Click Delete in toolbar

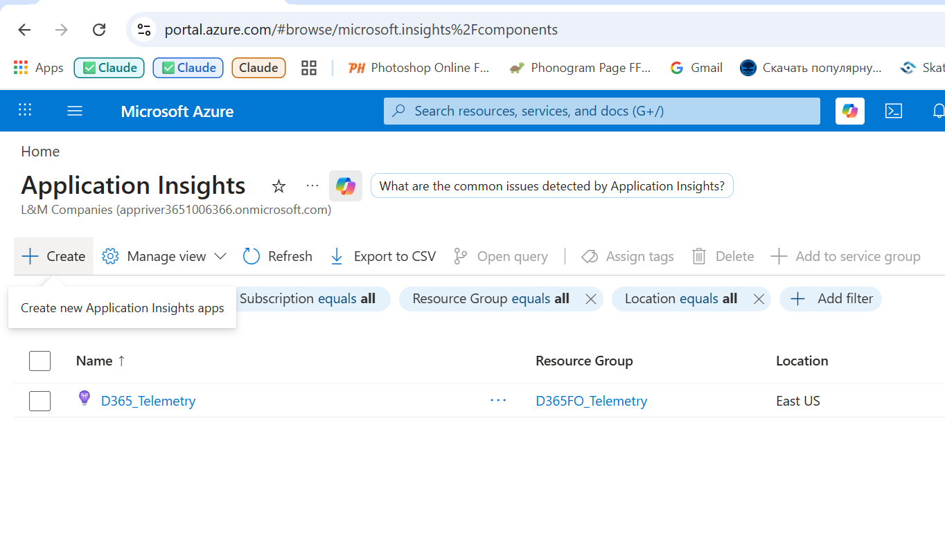[723, 256]
